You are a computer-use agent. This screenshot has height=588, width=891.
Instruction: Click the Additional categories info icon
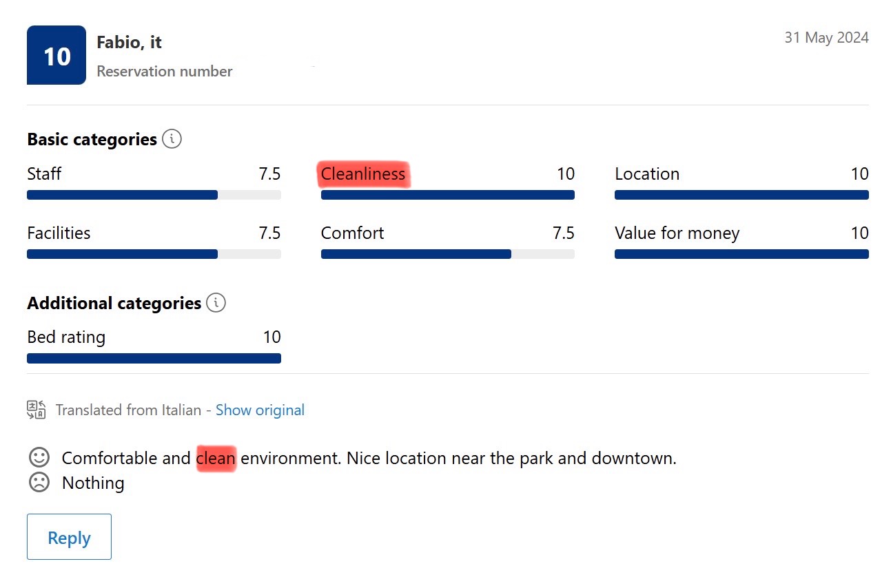coord(216,303)
